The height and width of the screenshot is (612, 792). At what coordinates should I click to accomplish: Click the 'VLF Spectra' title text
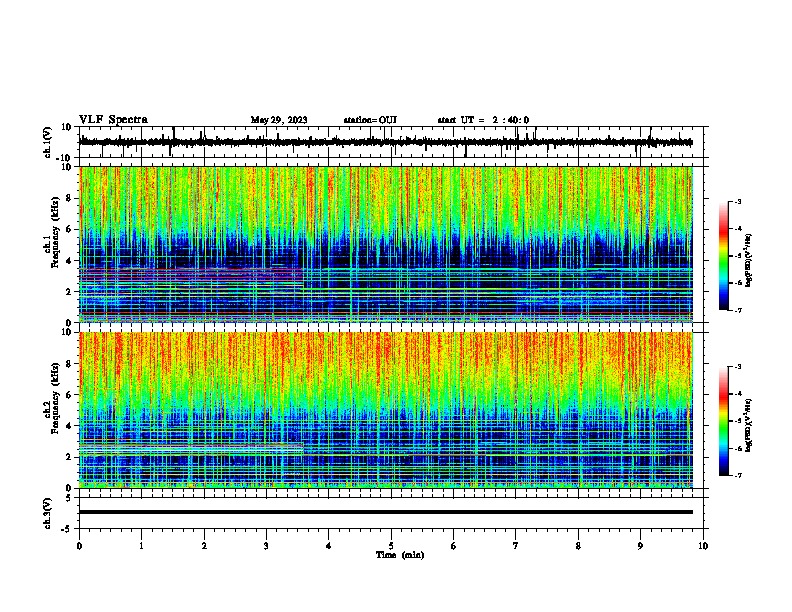pos(113,120)
